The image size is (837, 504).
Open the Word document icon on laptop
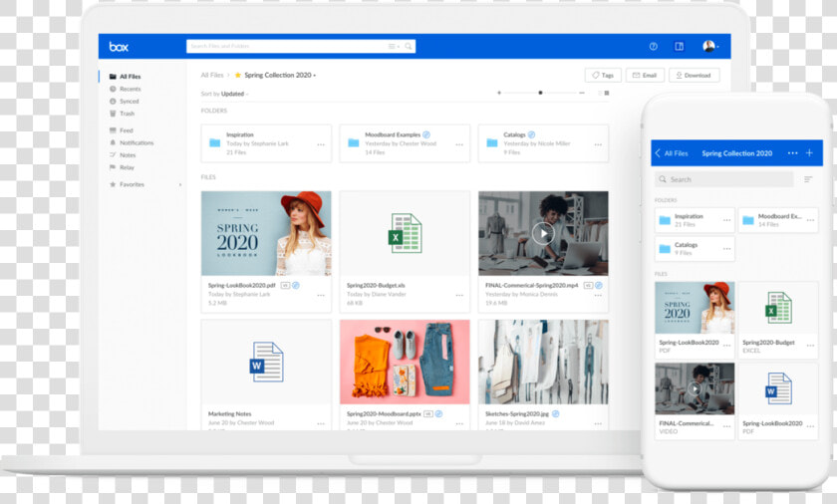pyautogui.click(x=266, y=362)
